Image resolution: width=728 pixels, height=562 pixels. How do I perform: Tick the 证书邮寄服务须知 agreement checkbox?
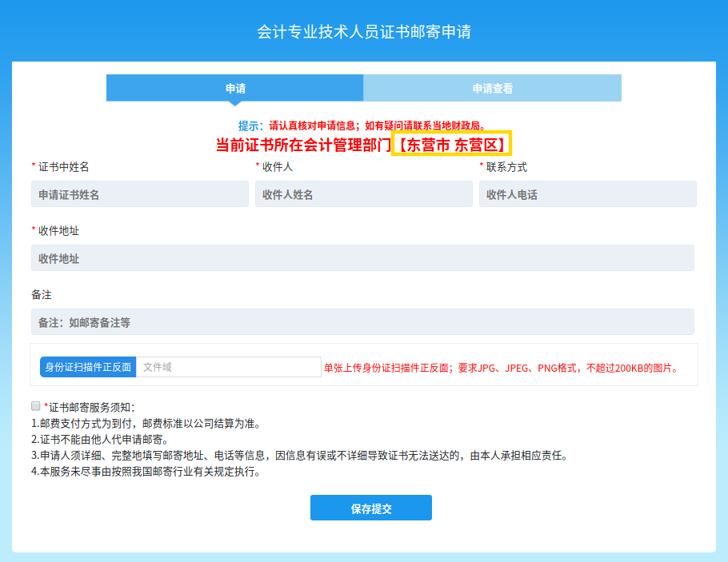(35, 406)
